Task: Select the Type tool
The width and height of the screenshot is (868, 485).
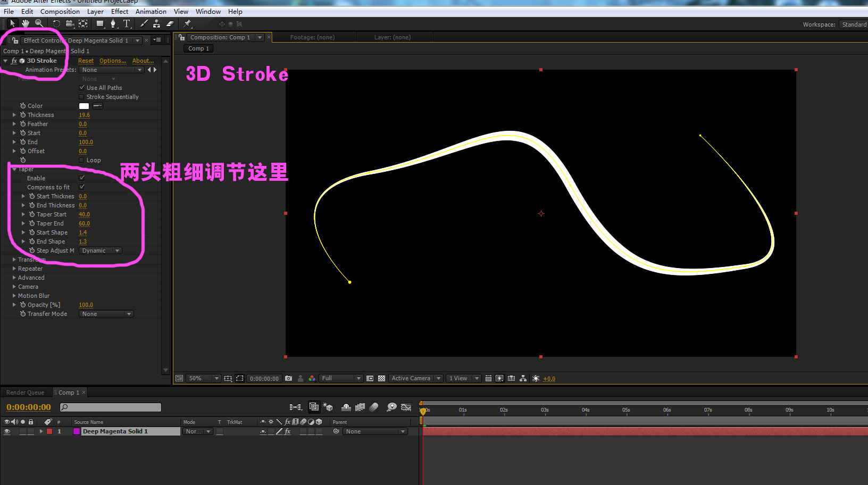Action: (x=127, y=23)
